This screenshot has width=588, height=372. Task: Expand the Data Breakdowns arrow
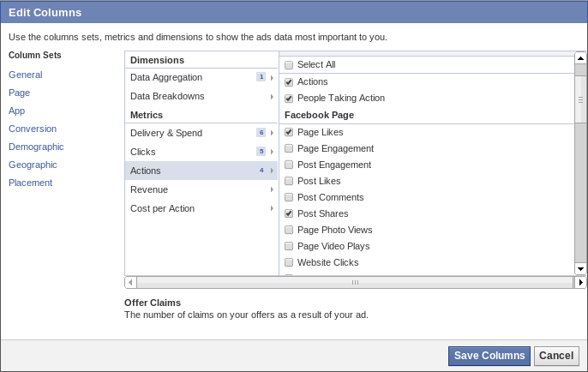(x=272, y=97)
